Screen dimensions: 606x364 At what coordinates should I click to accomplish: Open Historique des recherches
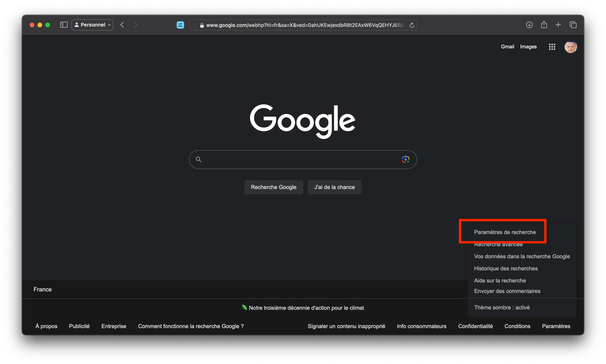(x=506, y=268)
